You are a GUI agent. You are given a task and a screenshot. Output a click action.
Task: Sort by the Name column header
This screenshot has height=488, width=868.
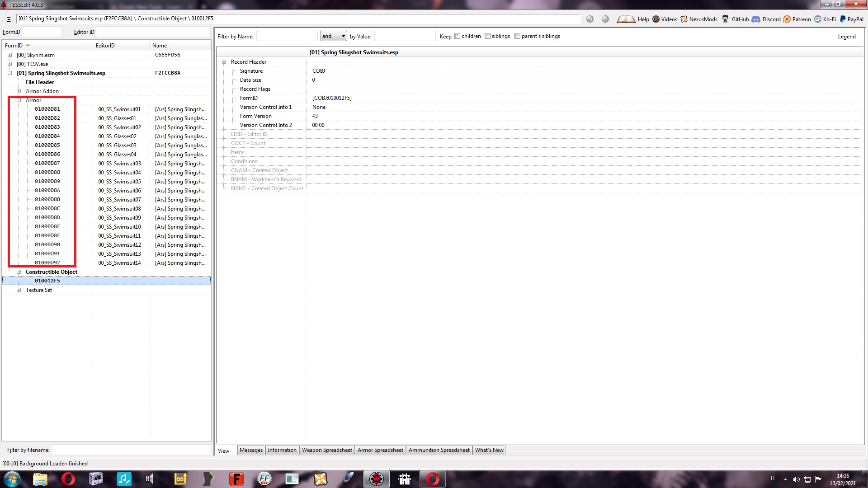[x=180, y=46]
